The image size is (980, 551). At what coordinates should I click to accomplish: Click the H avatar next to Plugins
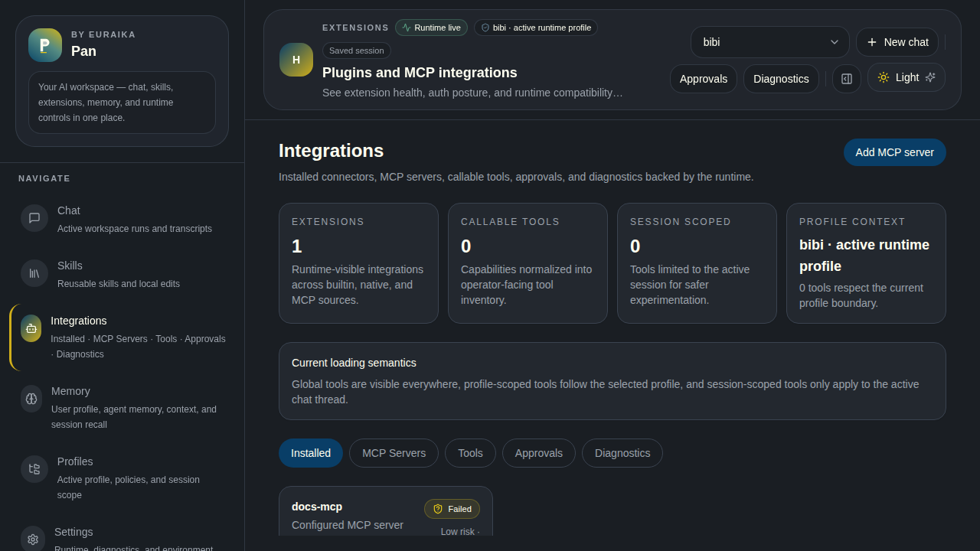click(296, 60)
